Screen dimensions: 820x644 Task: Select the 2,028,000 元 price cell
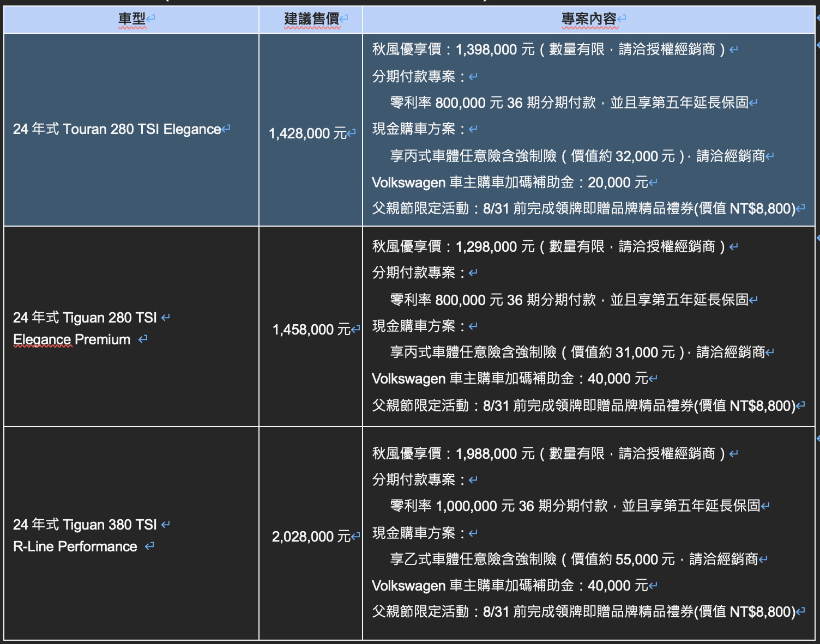tap(311, 537)
